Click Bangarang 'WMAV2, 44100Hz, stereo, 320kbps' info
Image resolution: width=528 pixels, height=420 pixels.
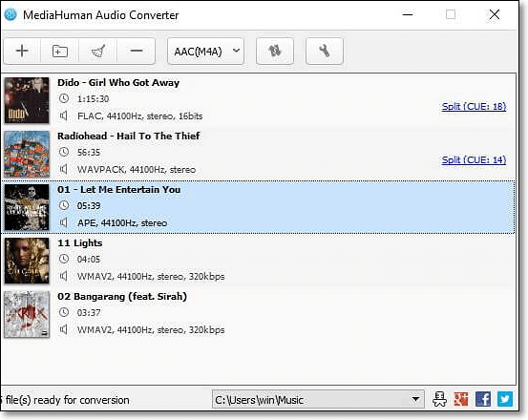tap(151, 330)
